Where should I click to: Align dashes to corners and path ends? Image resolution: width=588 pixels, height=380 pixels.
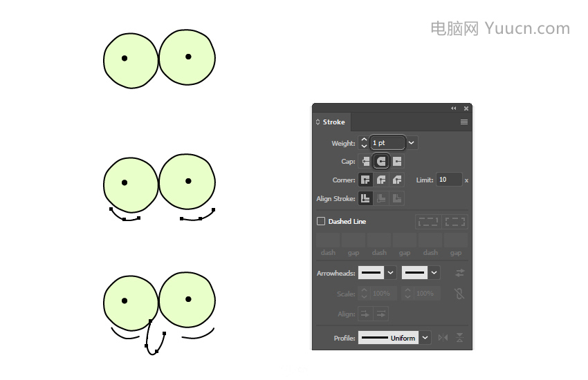coord(455,222)
